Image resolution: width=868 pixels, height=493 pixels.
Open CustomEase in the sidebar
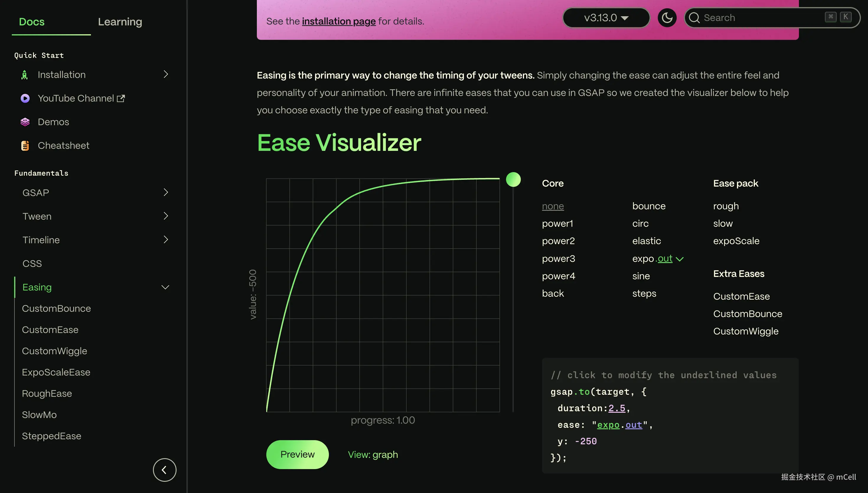[50, 330]
